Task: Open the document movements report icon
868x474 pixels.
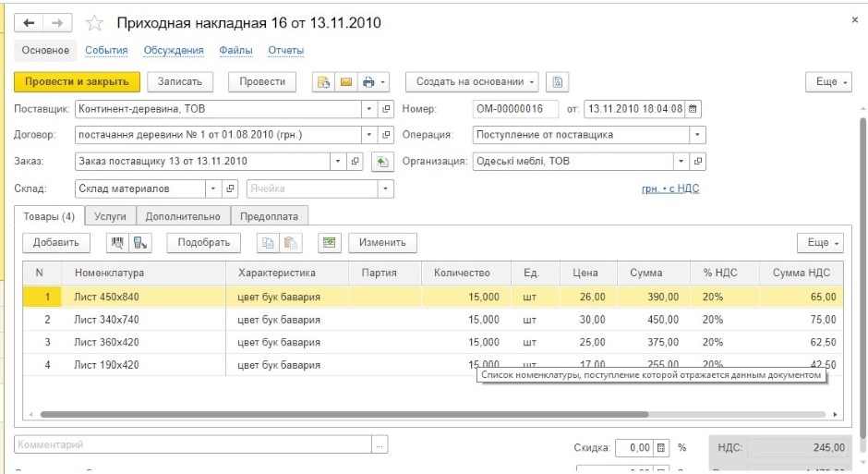Action: 323,82
